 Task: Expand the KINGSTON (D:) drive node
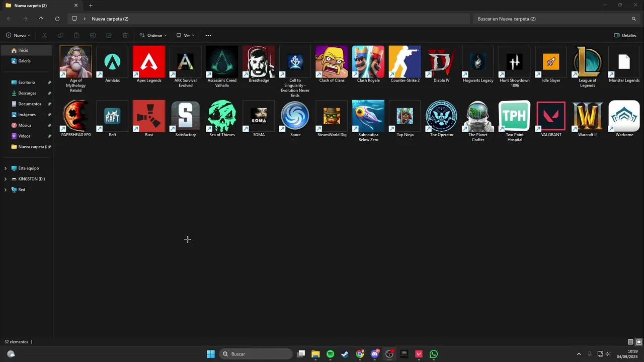click(6, 179)
